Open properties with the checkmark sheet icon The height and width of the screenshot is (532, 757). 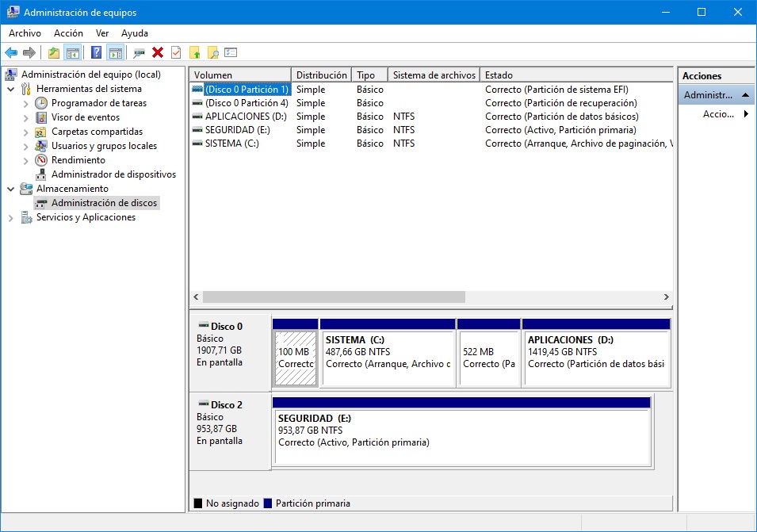coord(176,52)
